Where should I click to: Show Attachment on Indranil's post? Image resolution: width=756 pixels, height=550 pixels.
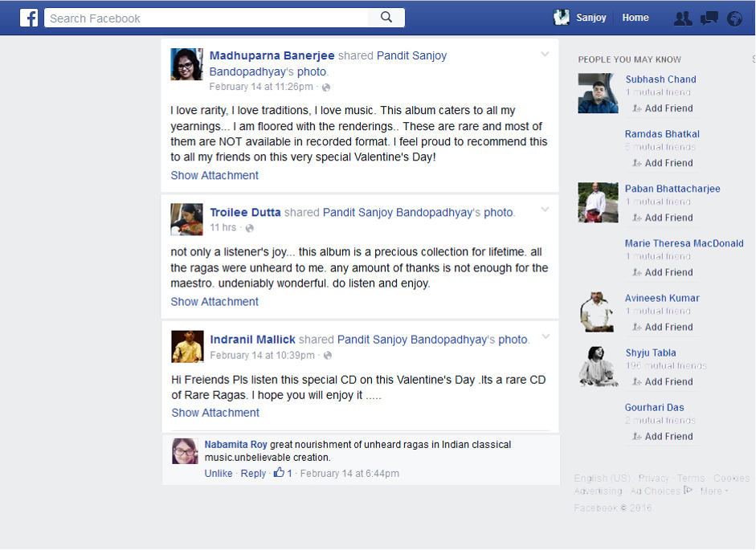click(x=215, y=413)
